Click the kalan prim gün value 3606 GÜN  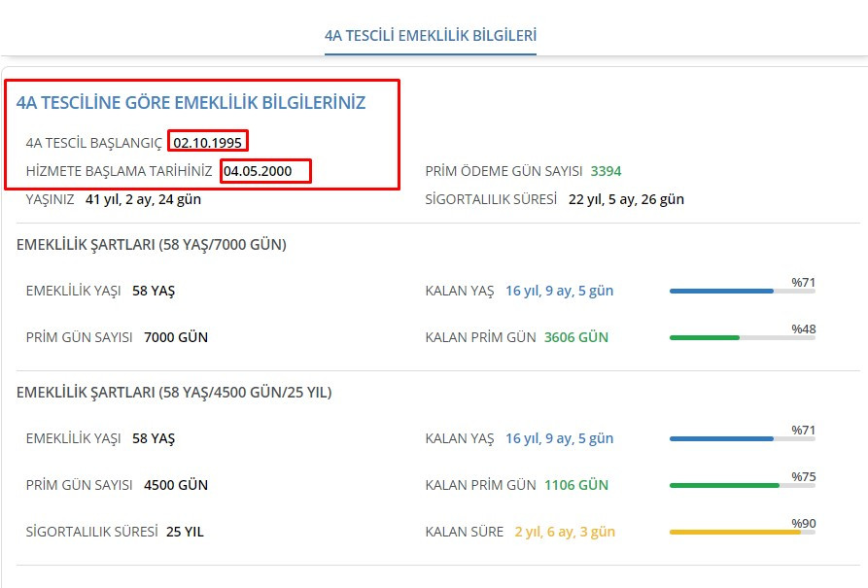575,337
